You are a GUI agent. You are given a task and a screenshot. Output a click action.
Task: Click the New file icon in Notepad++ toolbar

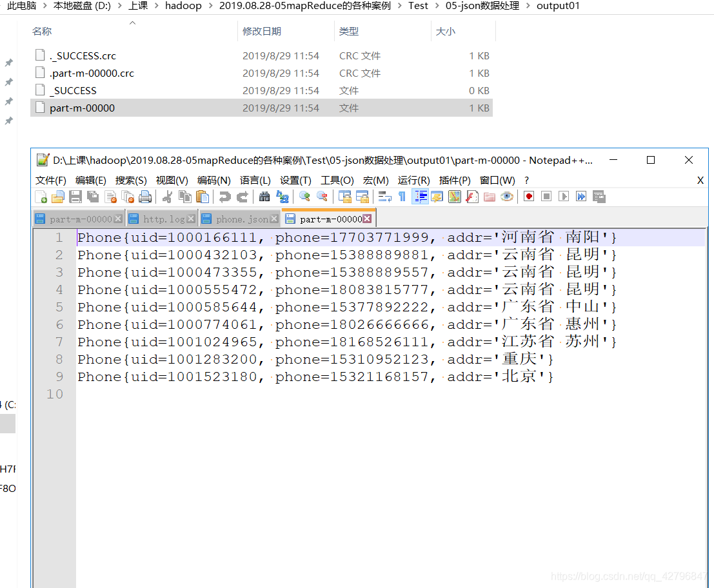coord(41,197)
